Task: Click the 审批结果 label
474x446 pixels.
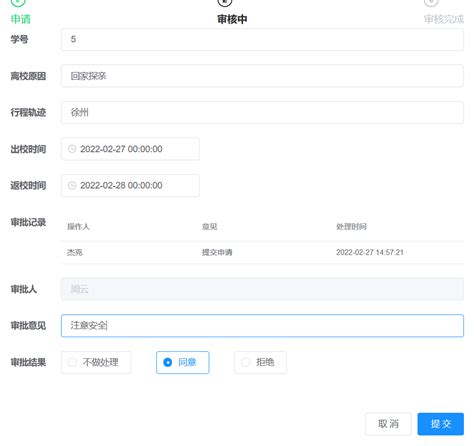Action: tap(28, 362)
